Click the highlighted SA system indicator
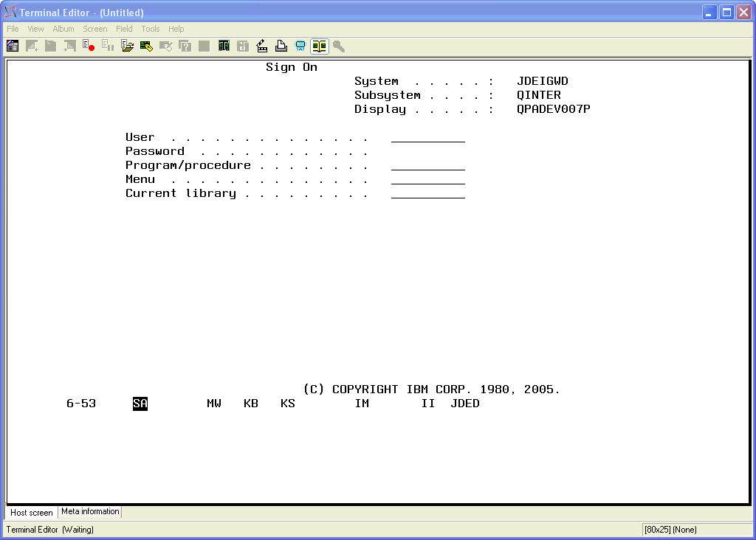Screen dimensions: 756x540 click(x=140, y=404)
